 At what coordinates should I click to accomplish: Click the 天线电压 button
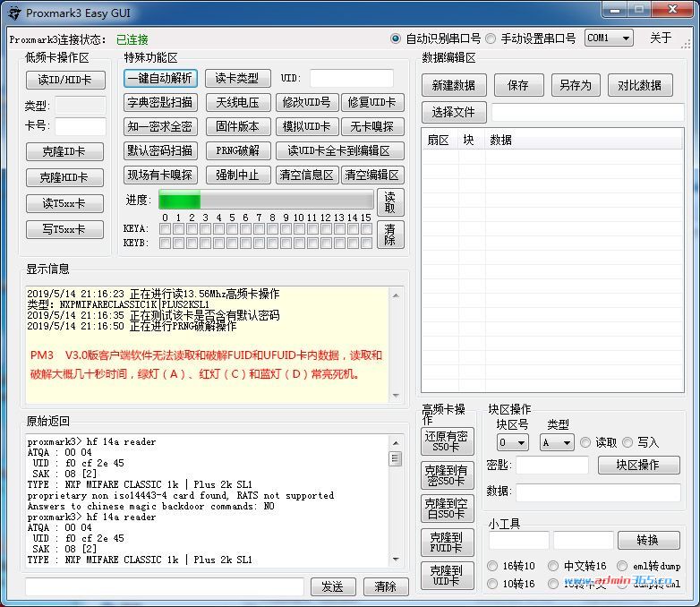click(238, 102)
